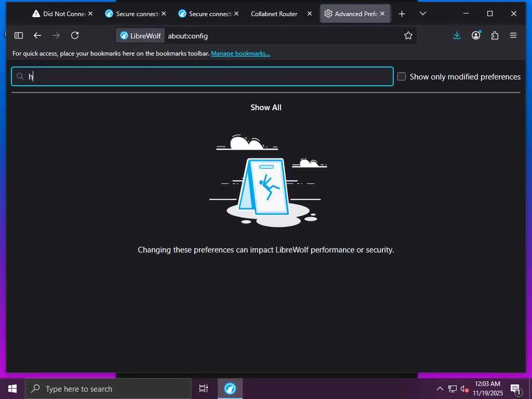Click the Show All button
This screenshot has height=399, width=532.
(x=266, y=107)
